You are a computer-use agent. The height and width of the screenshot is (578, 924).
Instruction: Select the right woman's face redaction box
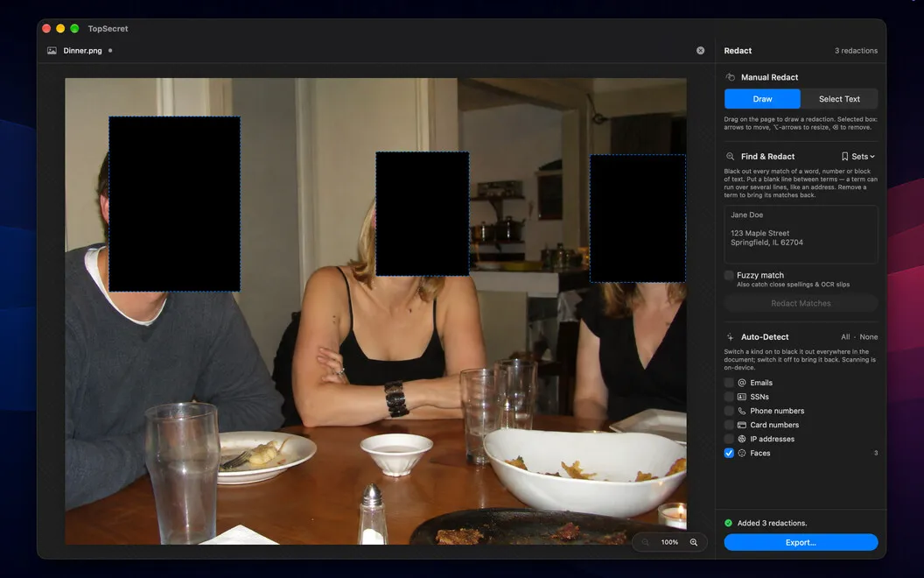(638, 218)
